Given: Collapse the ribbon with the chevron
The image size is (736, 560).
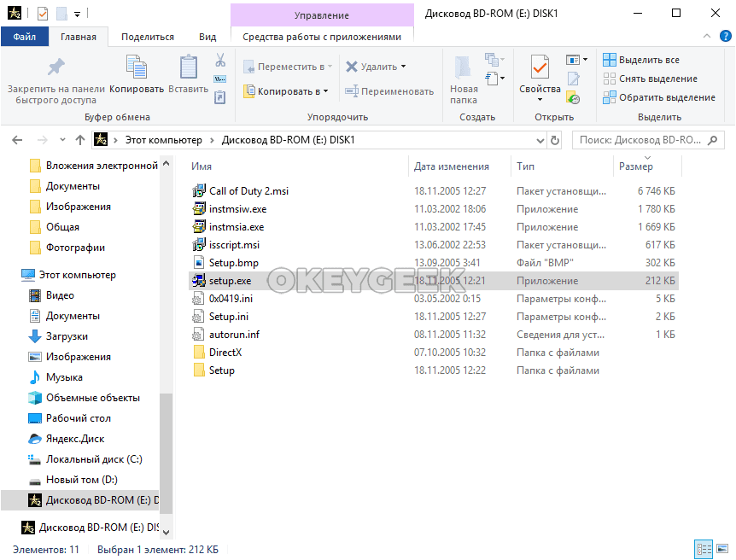Looking at the screenshot, I should coord(706,36).
